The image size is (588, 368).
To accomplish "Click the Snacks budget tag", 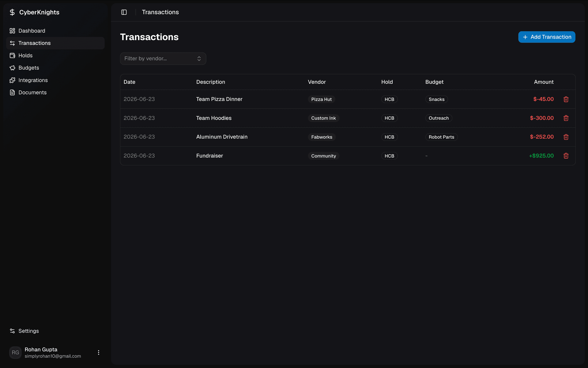I will click(436, 99).
